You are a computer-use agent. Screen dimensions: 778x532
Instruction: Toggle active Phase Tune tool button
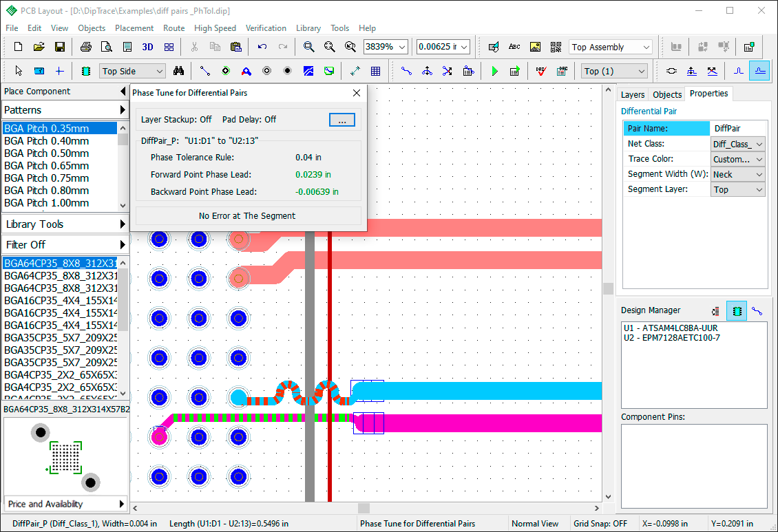pos(759,71)
